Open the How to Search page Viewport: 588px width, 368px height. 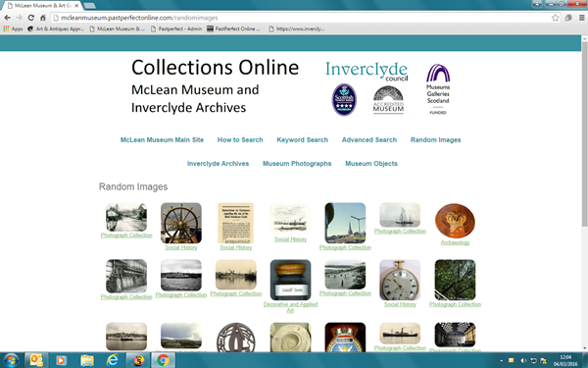[240, 139]
